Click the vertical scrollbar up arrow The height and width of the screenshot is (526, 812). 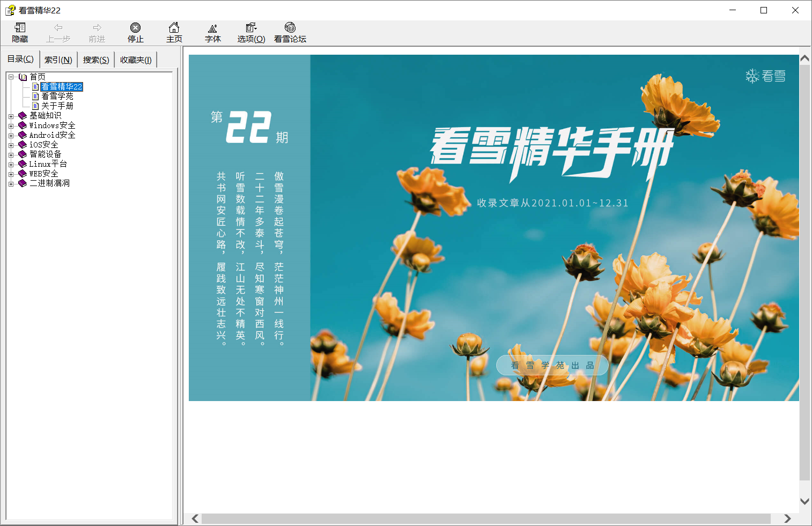pyautogui.click(x=804, y=58)
